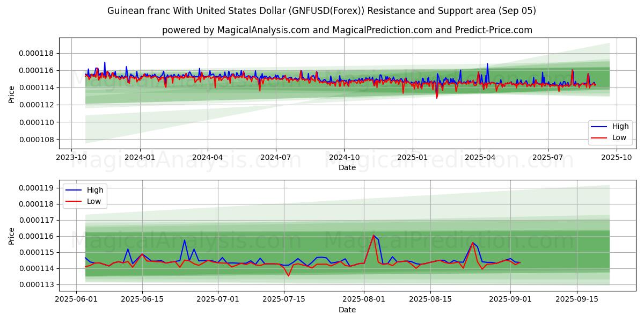Click top chart y-axis value 0.000112
Image resolution: width=644 pixels, height=322 pixels.
pyautogui.click(x=36, y=105)
